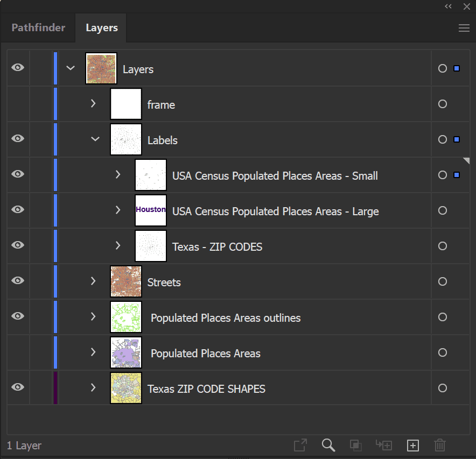Click the Locate Object magnifier icon
The width and height of the screenshot is (476, 459).
point(328,445)
